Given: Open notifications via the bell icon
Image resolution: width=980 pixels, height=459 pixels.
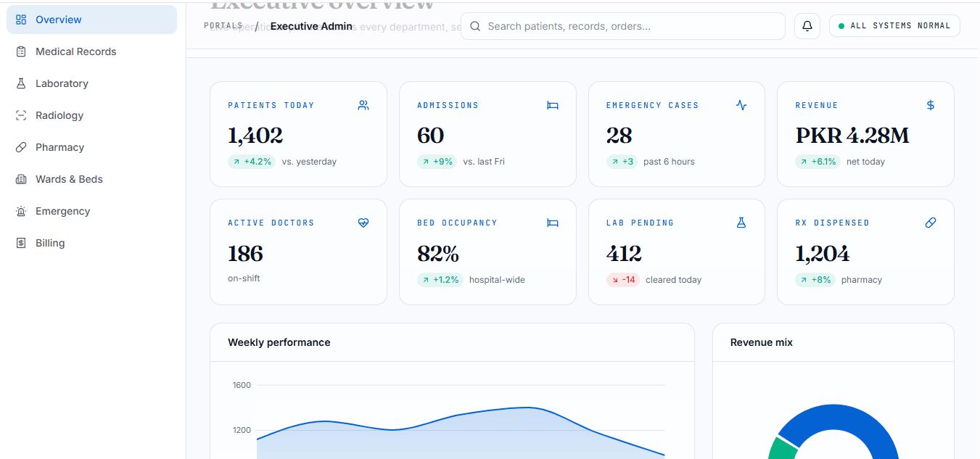Looking at the screenshot, I should tap(807, 26).
